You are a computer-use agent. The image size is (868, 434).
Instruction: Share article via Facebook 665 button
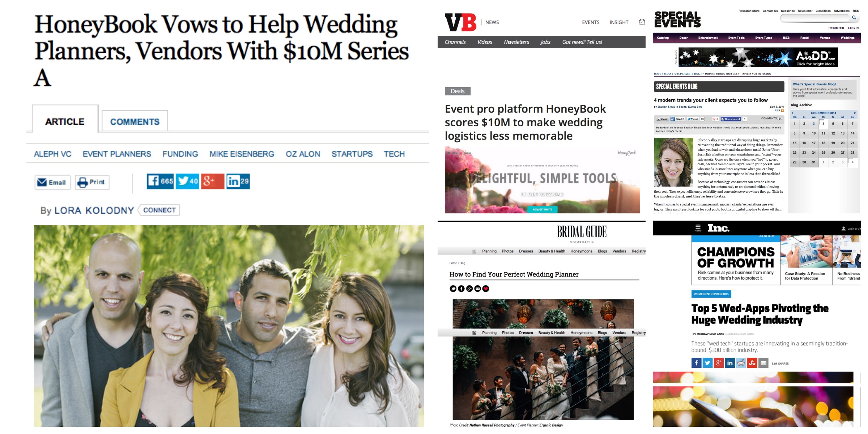[x=160, y=181]
